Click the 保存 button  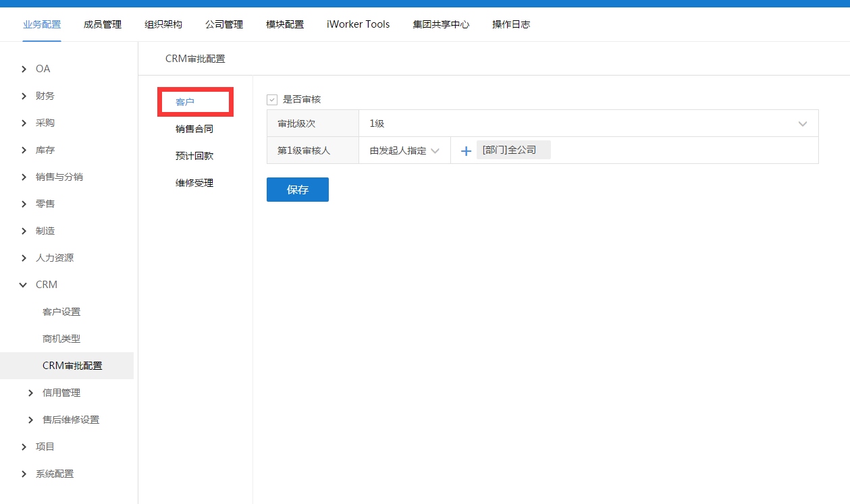pyautogui.click(x=297, y=190)
